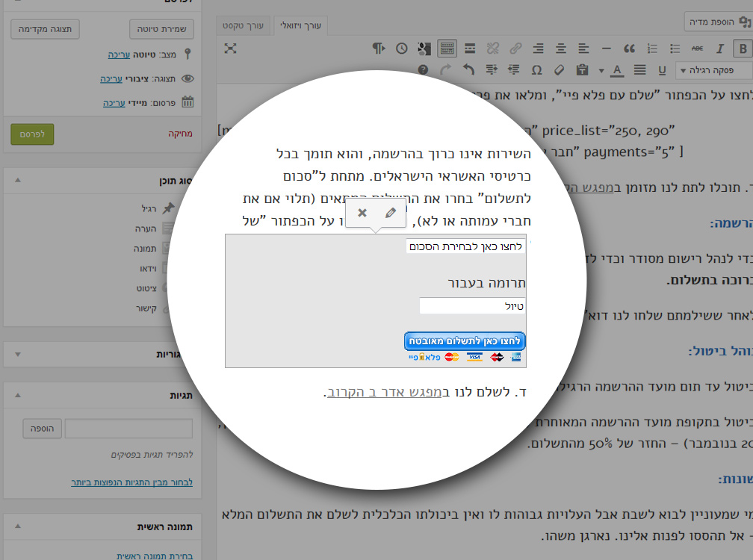Image resolution: width=753 pixels, height=560 pixels.
Task: Open 'לבחור מבין התגיות הנפוצות ביותר' link
Action: pos(132,482)
